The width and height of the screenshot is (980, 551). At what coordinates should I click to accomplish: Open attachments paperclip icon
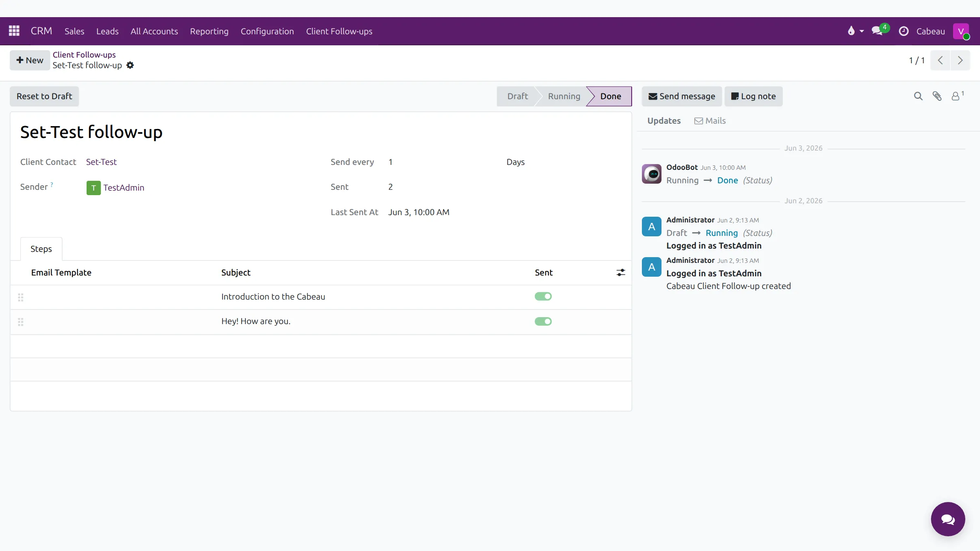[937, 96]
